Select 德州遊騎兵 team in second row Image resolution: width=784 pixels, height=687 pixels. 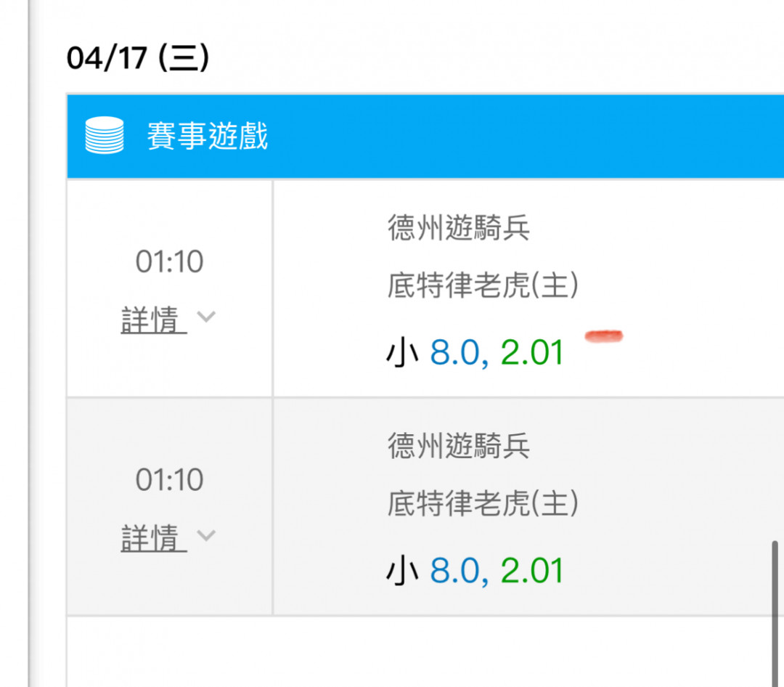pos(459,446)
